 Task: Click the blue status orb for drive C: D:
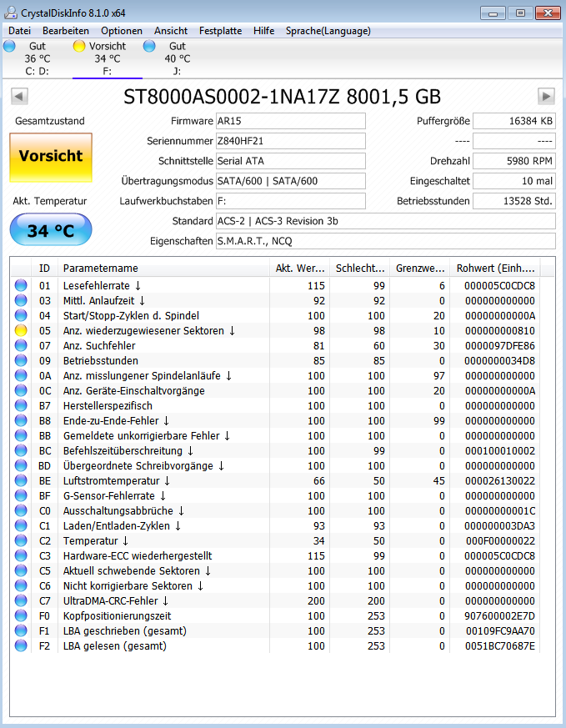[9, 46]
